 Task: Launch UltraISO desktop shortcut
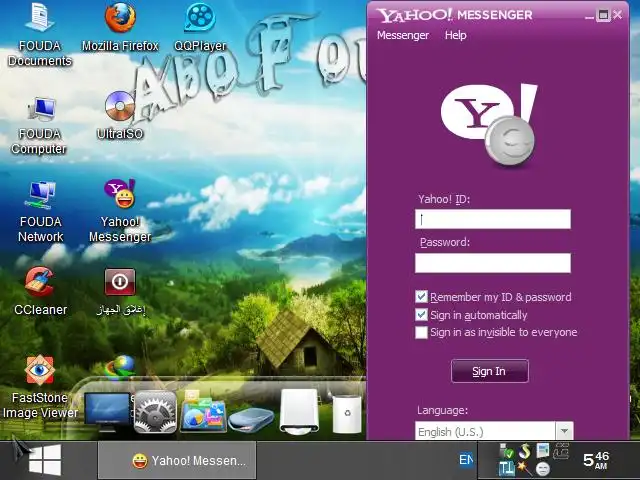coord(120,116)
